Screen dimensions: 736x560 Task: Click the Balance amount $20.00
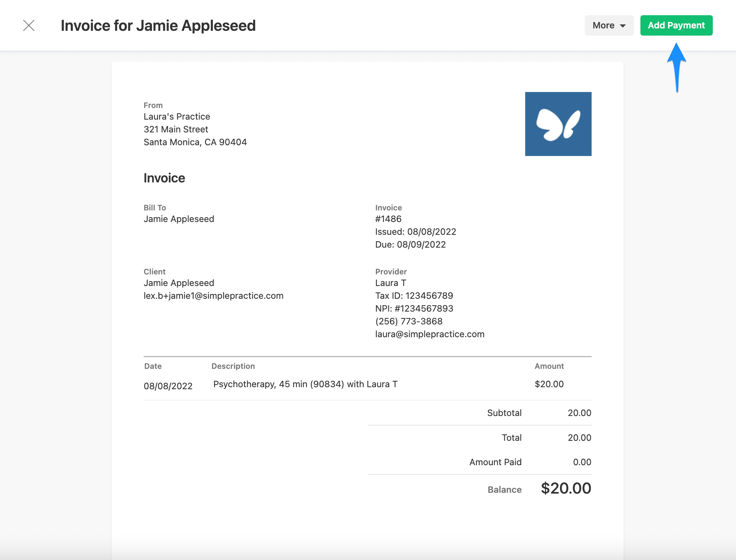[566, 488]
